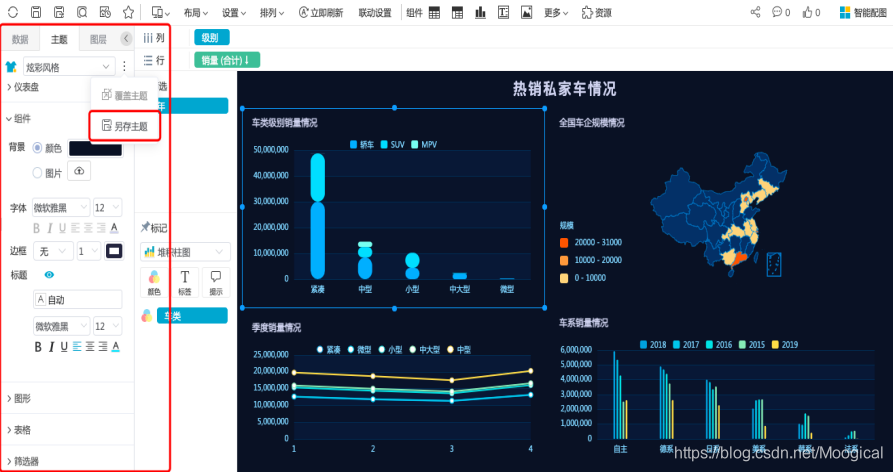Open the device layout dropdown icon
This screenshot has width=893, height=472.
coord(161,13)
